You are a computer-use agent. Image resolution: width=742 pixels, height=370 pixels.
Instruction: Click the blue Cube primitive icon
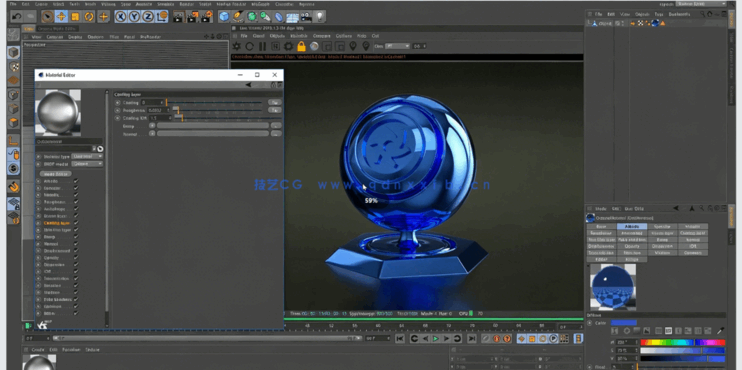click(224, 17)
